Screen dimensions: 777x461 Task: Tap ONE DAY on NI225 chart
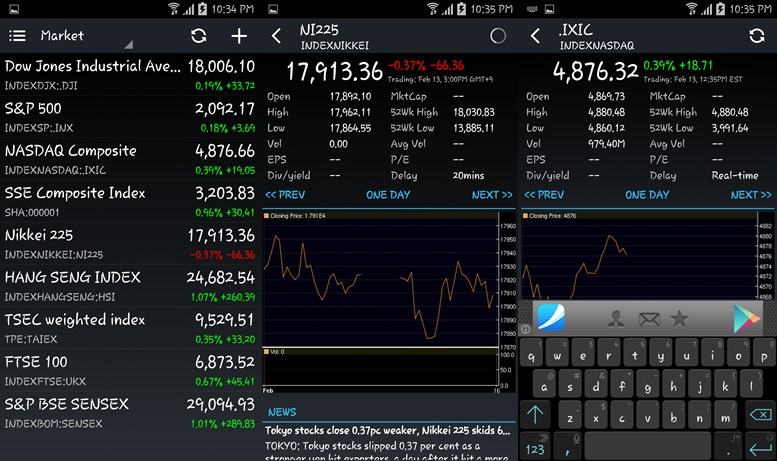388,195
